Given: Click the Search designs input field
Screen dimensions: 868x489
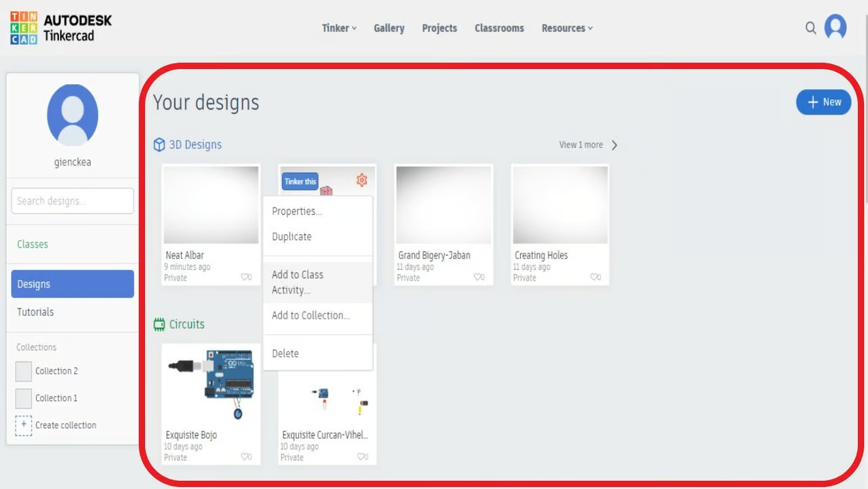Looking at the screenshot, I should (x=73, y=201).
